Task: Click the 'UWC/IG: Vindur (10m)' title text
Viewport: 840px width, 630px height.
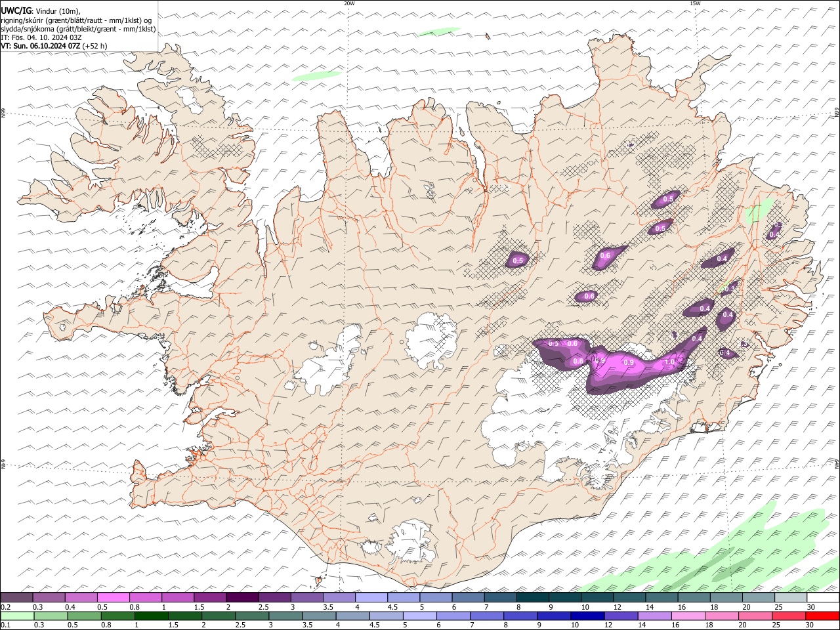Action: [x=41, y=10]
